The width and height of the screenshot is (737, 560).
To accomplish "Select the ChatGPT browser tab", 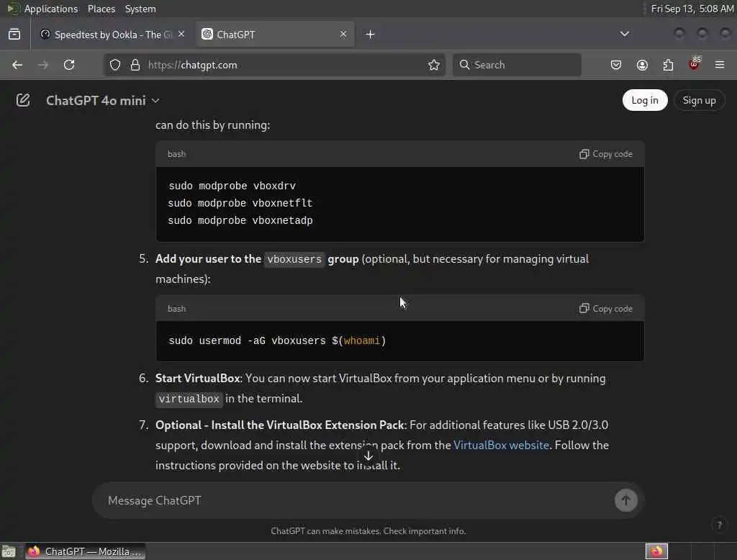I will [x=275, y=35].
